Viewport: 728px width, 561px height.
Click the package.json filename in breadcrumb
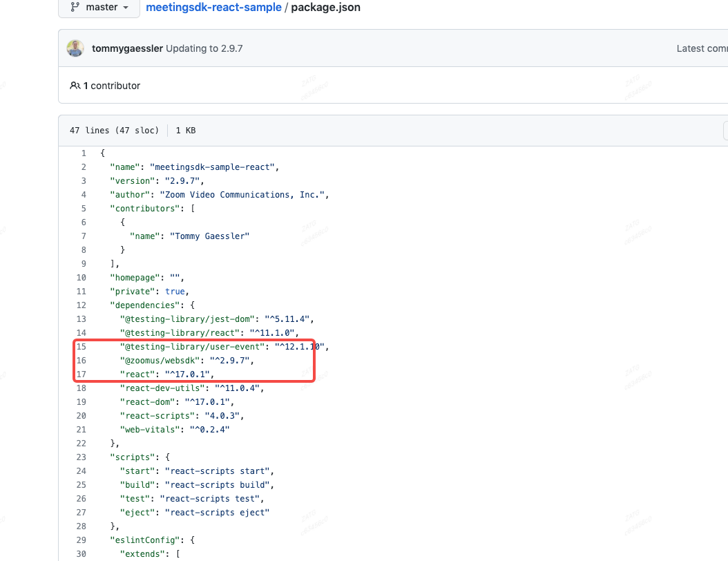(325, 8)
